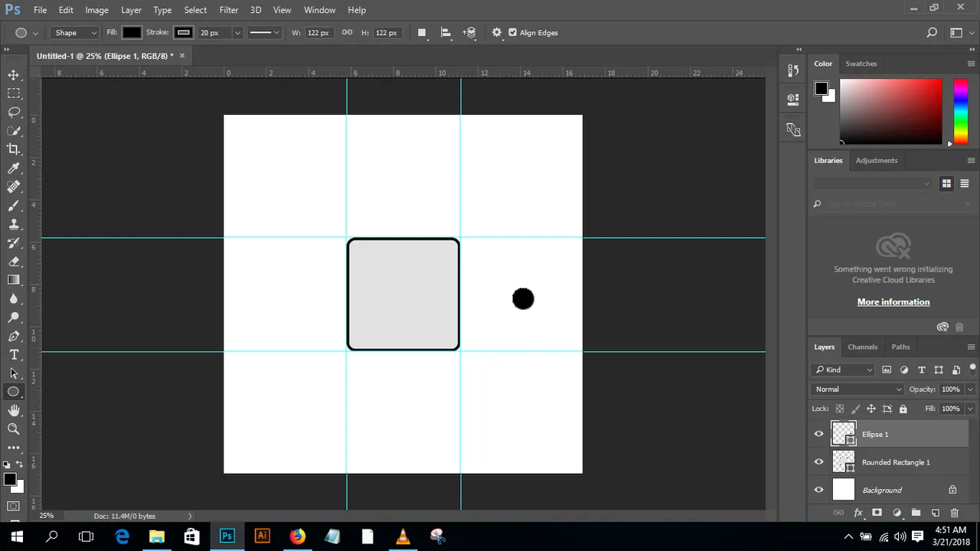Screen dimensions: 980x551
Task: Toggle lock position
Action: [x=871, y=409]
